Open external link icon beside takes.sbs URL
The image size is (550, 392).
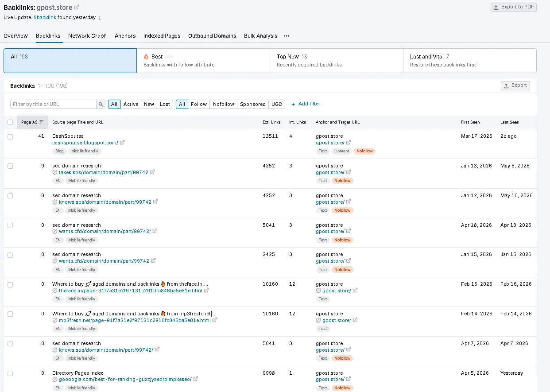click(x=152, y=172)
